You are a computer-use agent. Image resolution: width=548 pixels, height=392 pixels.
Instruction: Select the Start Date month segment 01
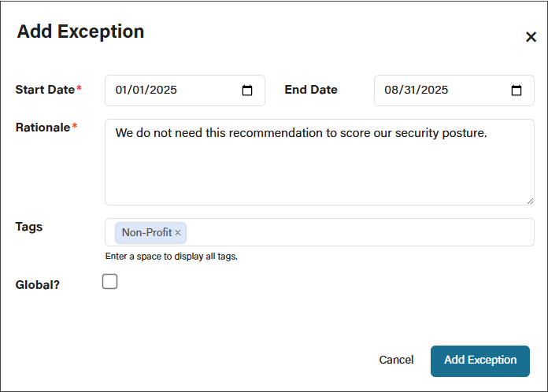coord(121,91)
